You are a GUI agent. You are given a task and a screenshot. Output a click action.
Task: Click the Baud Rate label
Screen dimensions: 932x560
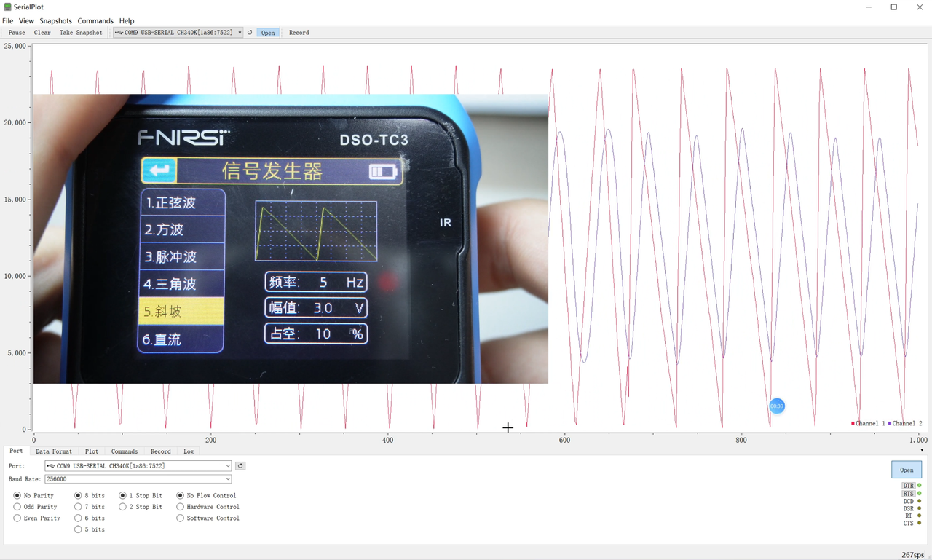[x=24, y=479]
